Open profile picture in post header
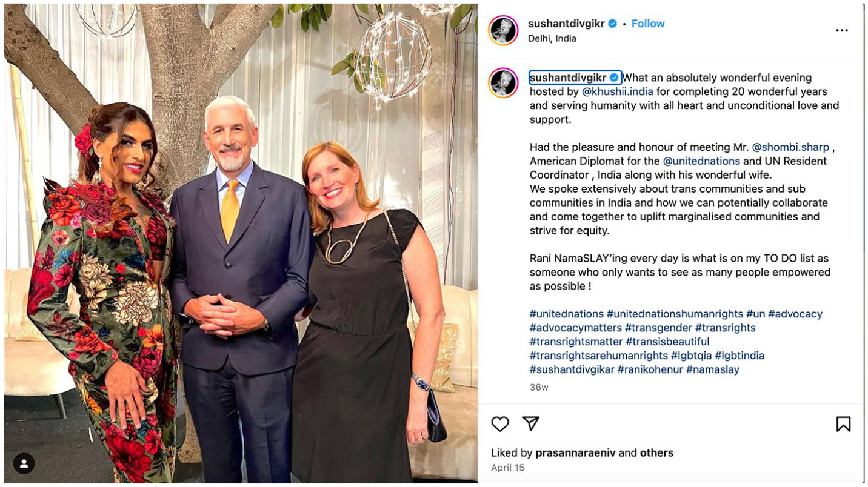Screen dimensions: 868x487 click(x=503, y=30)
